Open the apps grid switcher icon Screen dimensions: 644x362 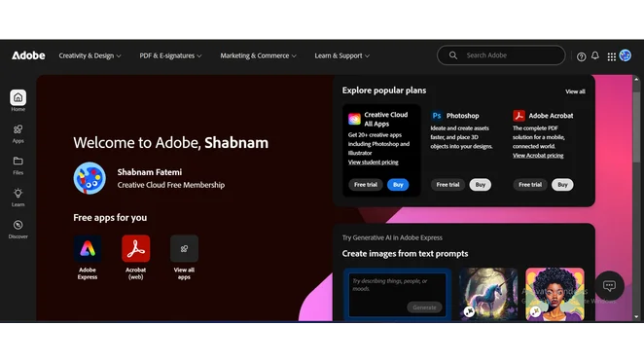pos(612,56)
